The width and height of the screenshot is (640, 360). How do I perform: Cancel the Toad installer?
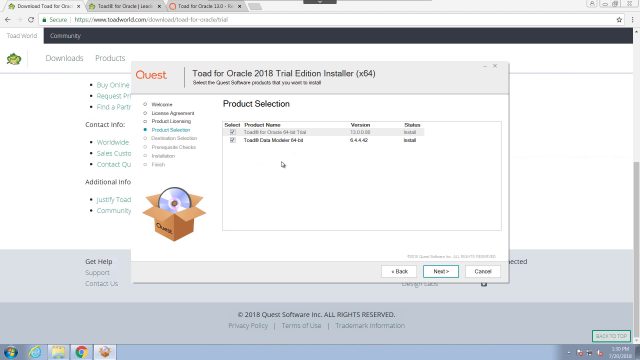[x=483, y=271]
